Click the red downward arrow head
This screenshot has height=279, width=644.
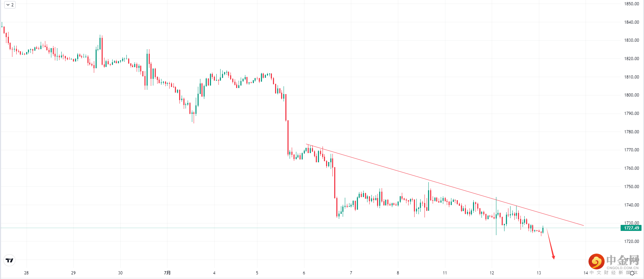pyautogui.click(x=553, y=257)
